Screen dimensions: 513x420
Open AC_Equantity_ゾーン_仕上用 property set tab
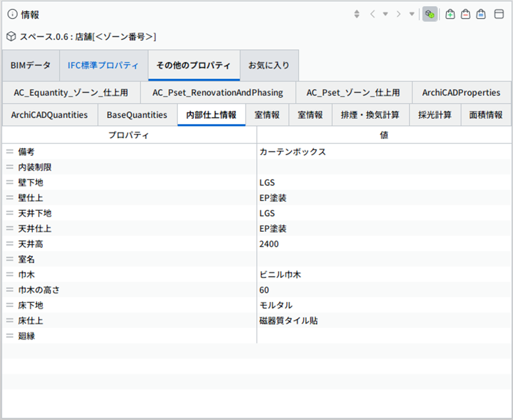click(71, 93)
